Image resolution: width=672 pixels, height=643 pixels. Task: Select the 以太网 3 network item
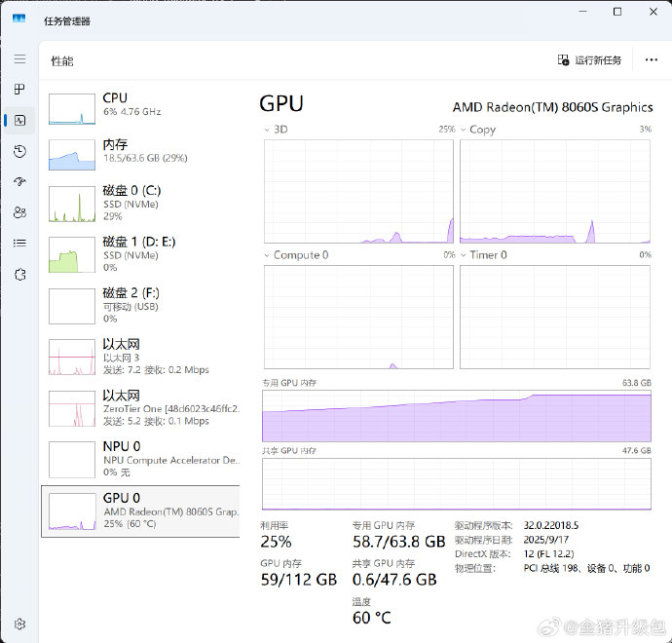[x=140, y=358]
